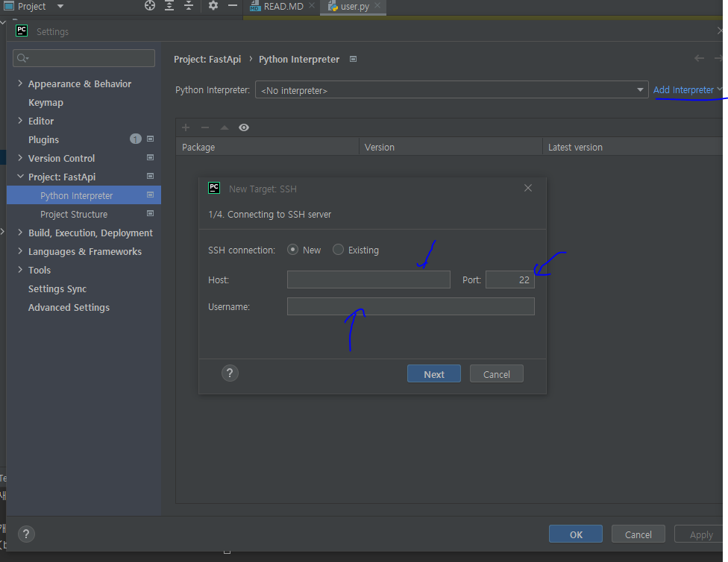Click the project-level icon beside Plugins
The height and width of the screenshot is (562, 728).
coord(150,139)
